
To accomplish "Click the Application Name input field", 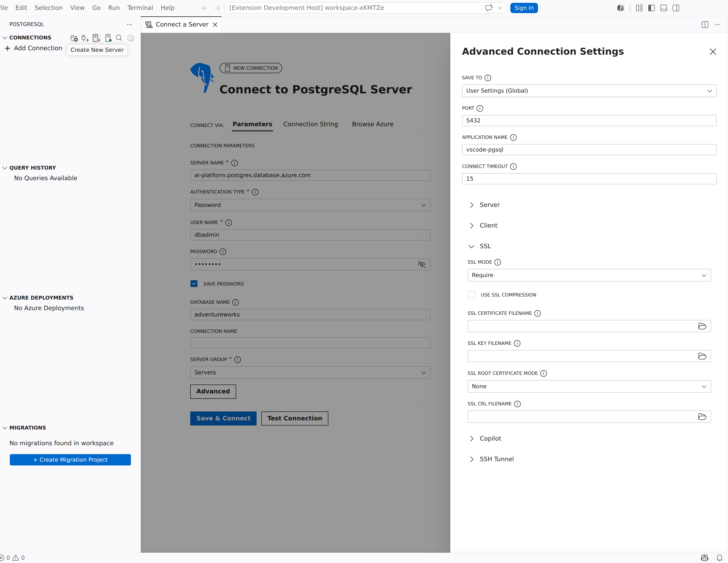I will 589,150.
